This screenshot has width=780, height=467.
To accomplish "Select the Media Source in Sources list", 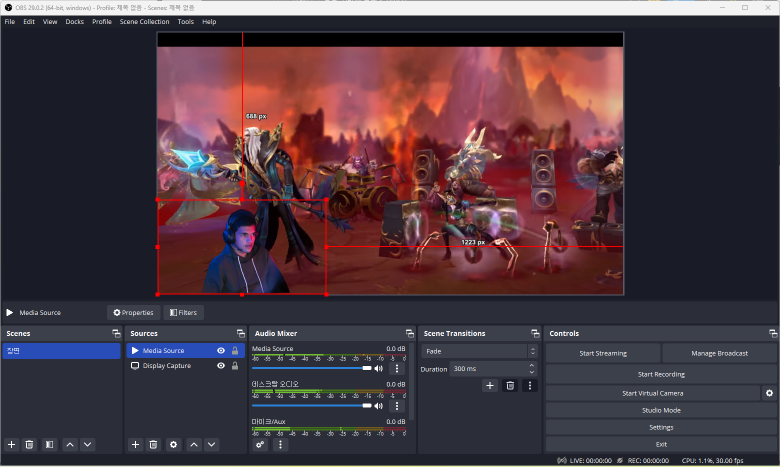I will pos(185,351).
